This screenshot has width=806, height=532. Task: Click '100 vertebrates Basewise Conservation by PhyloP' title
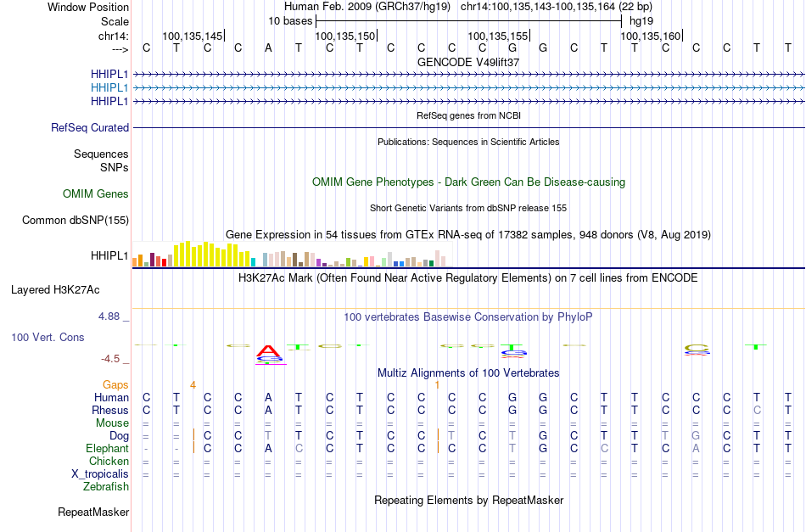(x=468, y=317)
